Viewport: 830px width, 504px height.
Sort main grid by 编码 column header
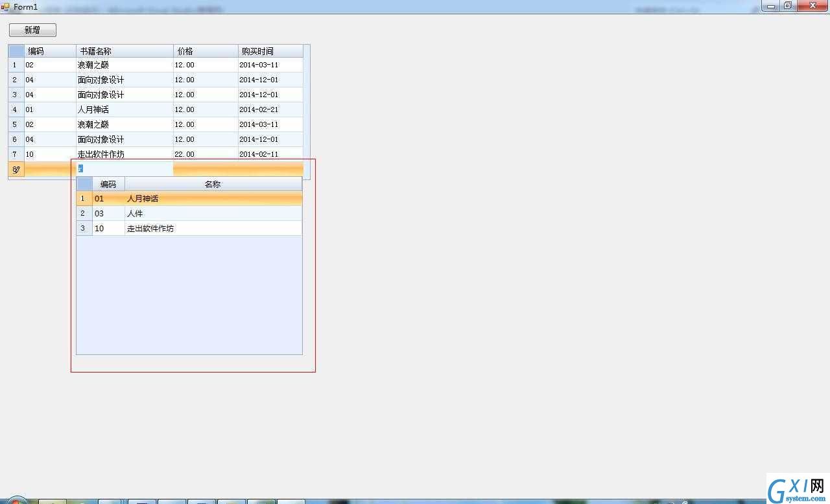[x=50, y=51]
